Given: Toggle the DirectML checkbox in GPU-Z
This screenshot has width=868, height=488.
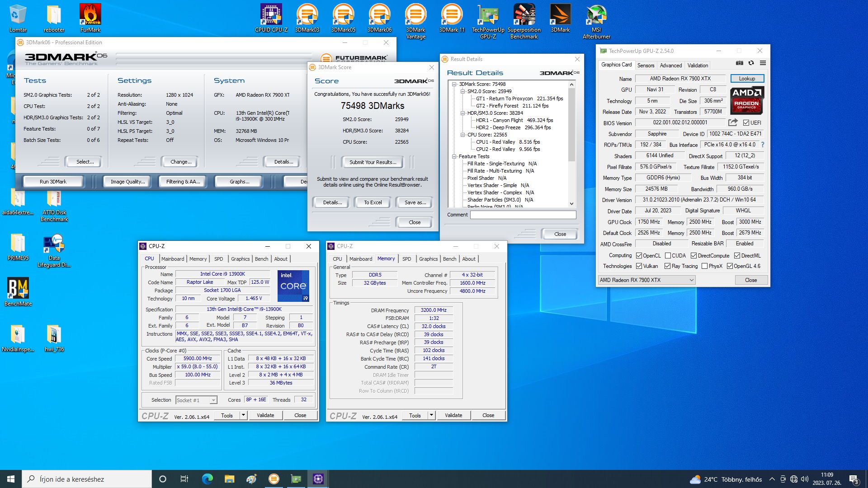Looking at the screenshot, I should 737,256.
